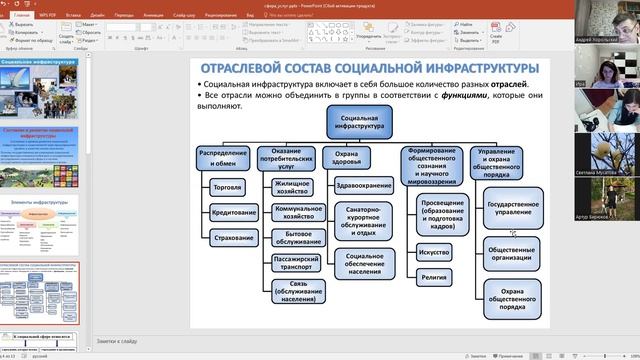Image resolution: width=640 pixels, height=360 pixels.
Task: Toggle text Shadow in the font group
Action: [x=133, y=38]
